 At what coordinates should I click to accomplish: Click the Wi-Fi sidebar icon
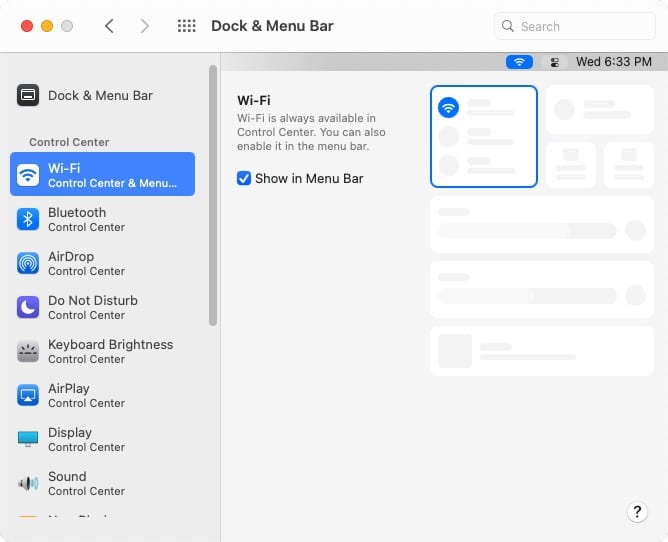coord(28,175)
